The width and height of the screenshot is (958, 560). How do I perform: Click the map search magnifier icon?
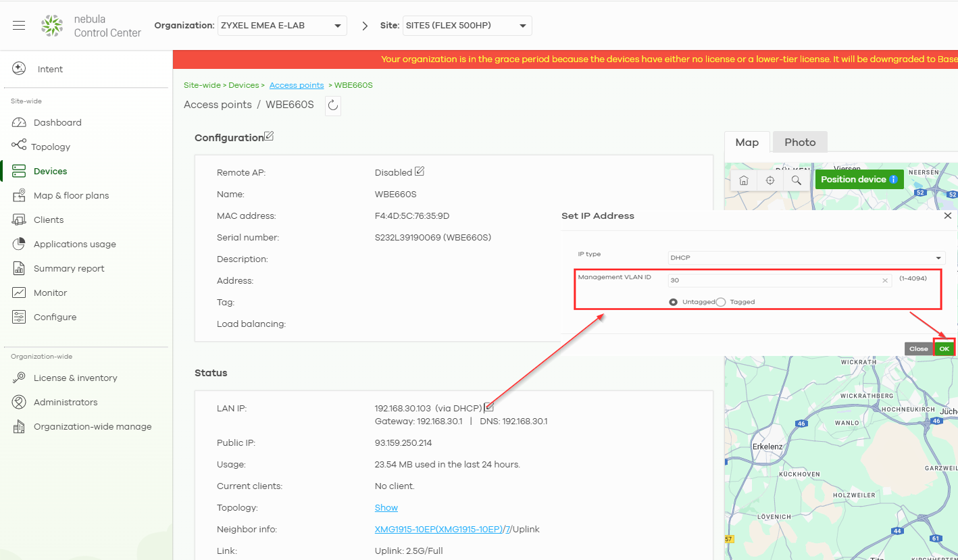point(797,180)
